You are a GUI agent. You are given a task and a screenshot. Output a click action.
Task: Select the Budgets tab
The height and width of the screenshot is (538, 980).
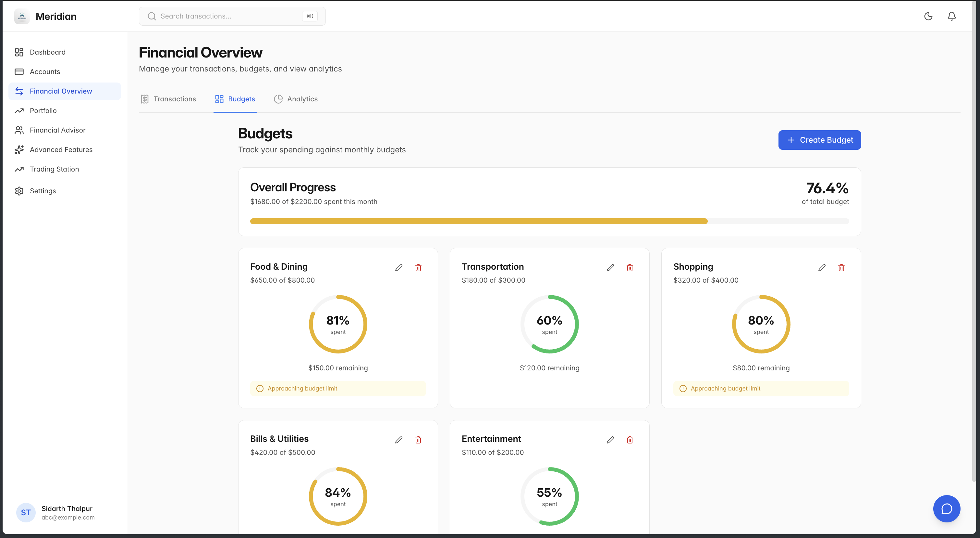pyautogui.click(x=235, y=99)
